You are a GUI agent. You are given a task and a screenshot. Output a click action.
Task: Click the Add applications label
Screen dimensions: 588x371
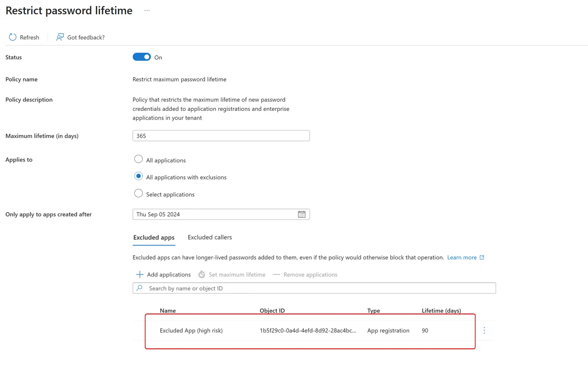[x=169, y=275]
